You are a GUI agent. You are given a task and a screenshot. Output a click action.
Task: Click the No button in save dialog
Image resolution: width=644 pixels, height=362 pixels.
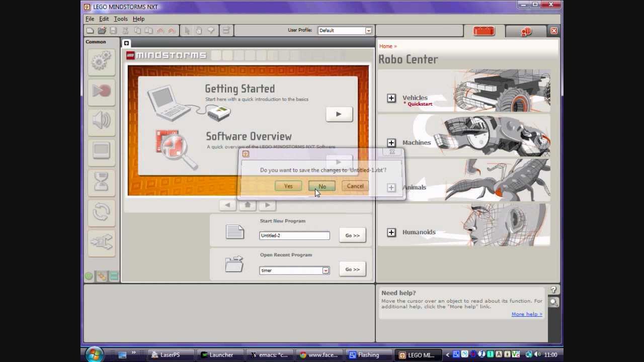[322, 186]
